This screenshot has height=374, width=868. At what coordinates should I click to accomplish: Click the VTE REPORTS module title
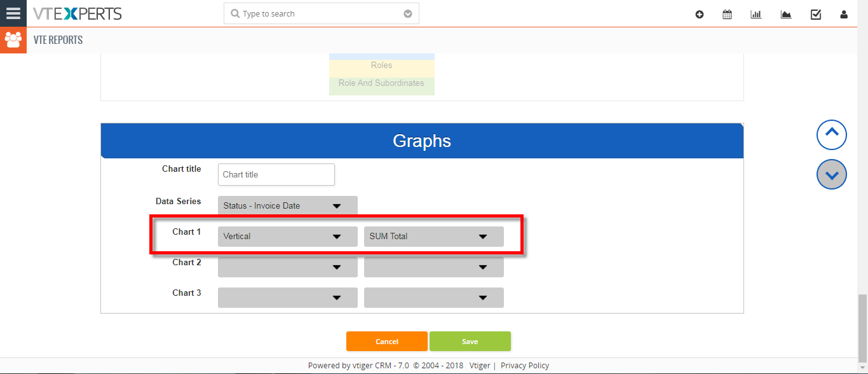click(58, 40)
